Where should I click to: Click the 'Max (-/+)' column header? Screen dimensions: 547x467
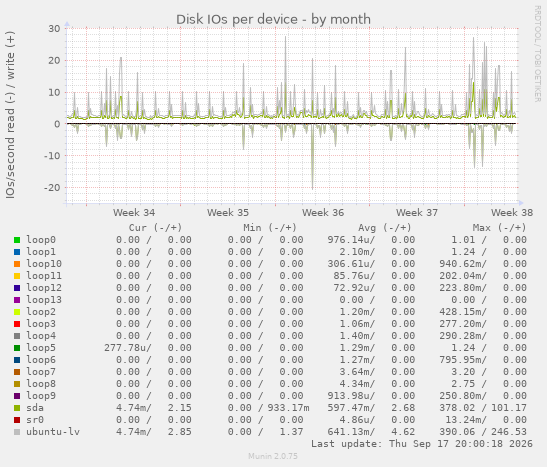point(499,228)
